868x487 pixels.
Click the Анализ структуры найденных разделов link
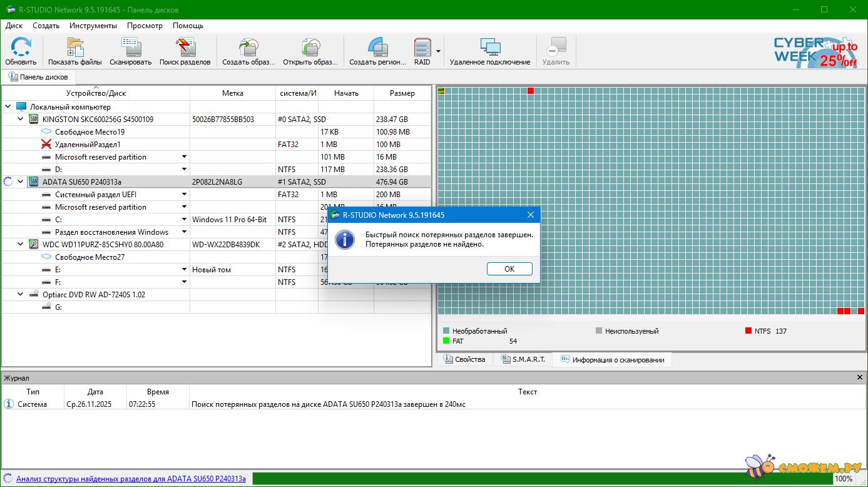[x=131, y=479]
